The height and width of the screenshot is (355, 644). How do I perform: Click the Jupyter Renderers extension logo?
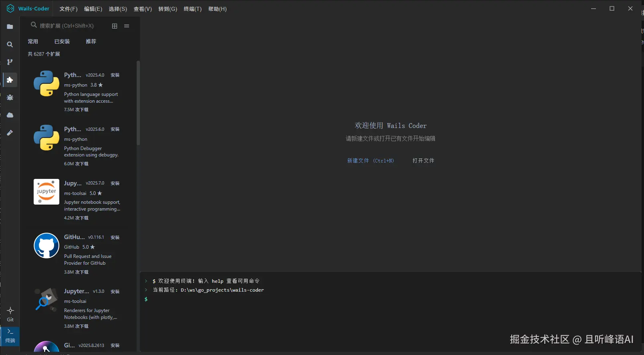pos(46,300)
